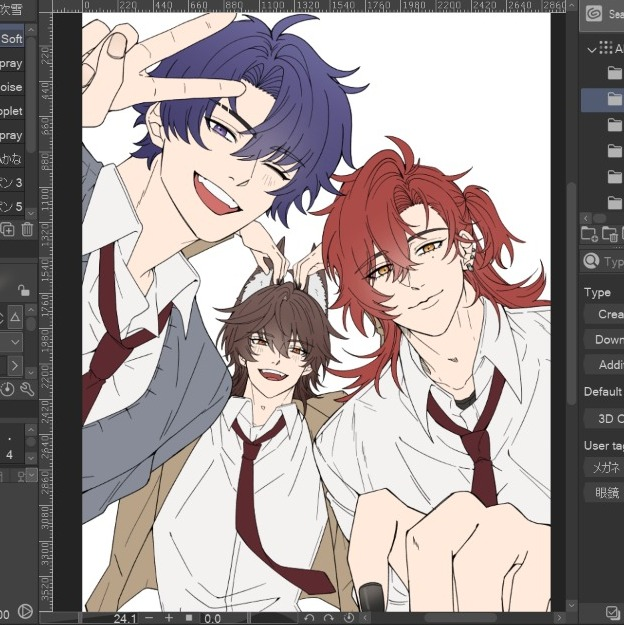Click the sub tool list scrollbar thumb
The height and width of the screenshot is (625, 624).
tap(31, 94)
